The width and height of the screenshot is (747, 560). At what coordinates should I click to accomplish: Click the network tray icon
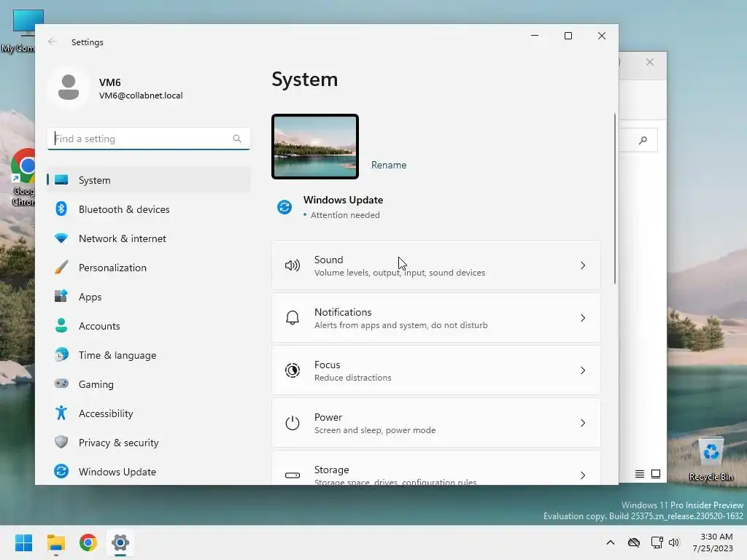(x=657, y=542)
